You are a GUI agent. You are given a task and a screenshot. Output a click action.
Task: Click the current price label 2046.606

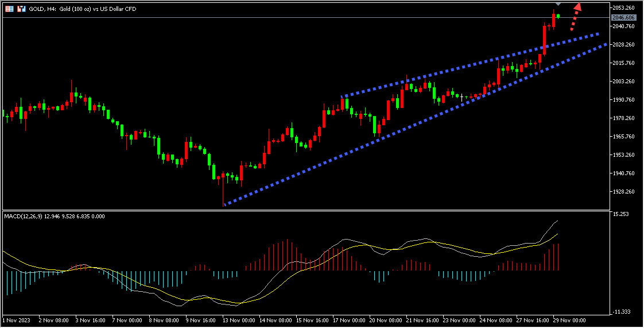click(x=624, y=18)
